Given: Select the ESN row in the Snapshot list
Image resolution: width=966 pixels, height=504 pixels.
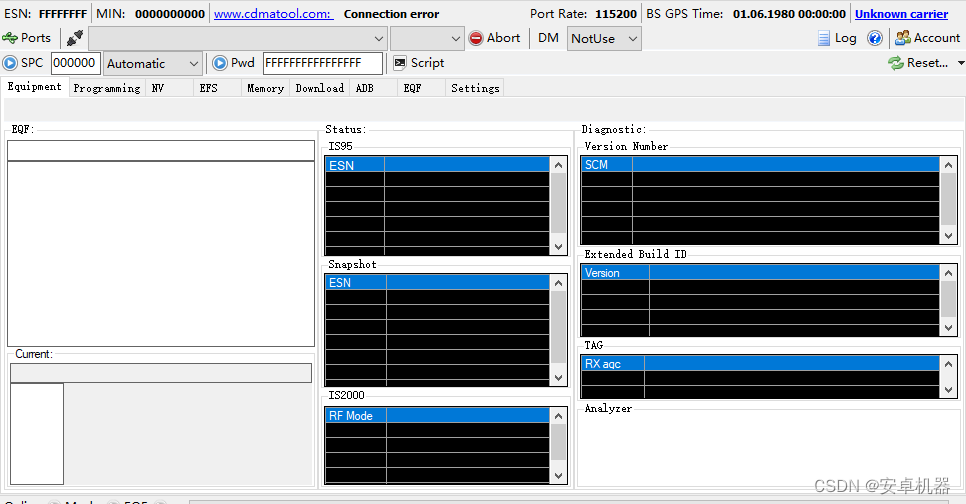Looking at the screenshot, I should click(x=437, y=282).
